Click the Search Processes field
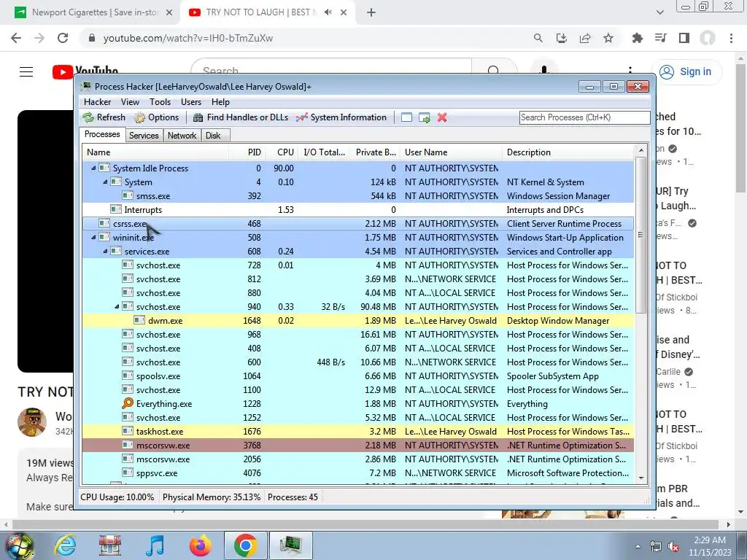The width and height of the screenshot is (747, 560). click(584, 117)
